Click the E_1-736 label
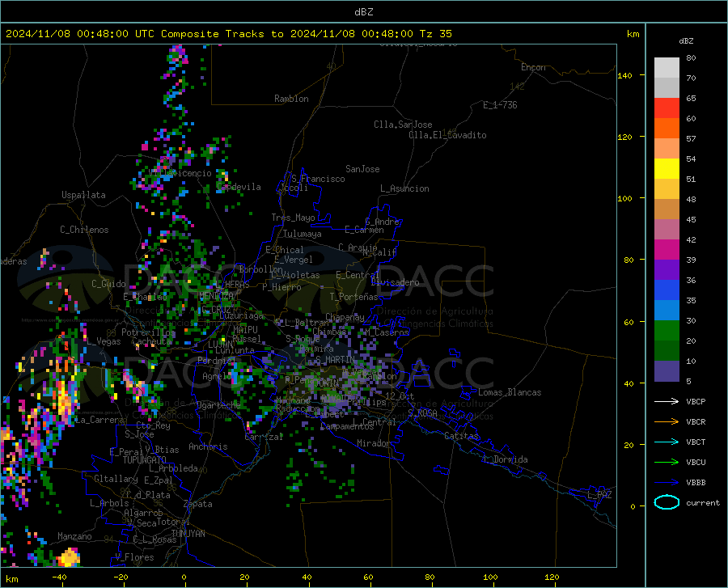The height and width of the screenshot is (588, 728). coord(500,105)
